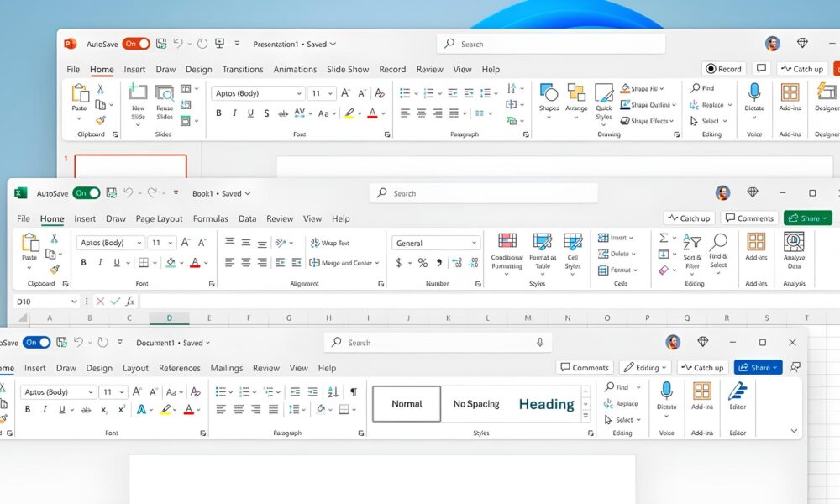This screenshot has width=840, height=504.
Task: Click Reuse Slides icon in PowerPoint
Action: coord(165,92)
